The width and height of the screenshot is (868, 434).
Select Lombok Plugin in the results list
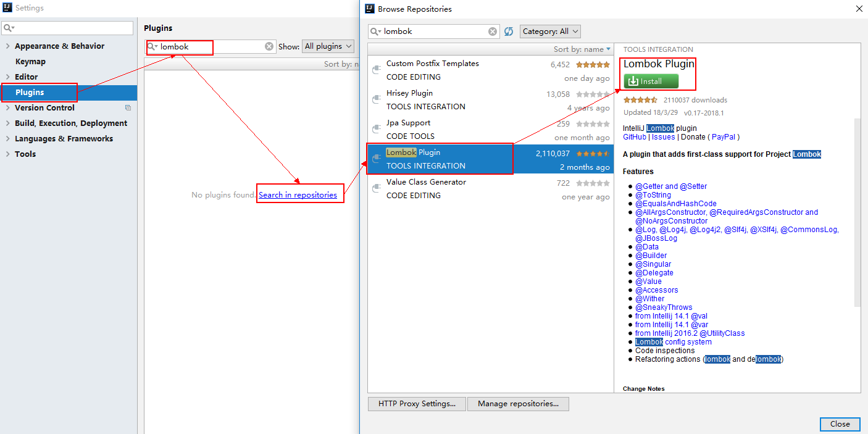490,159
